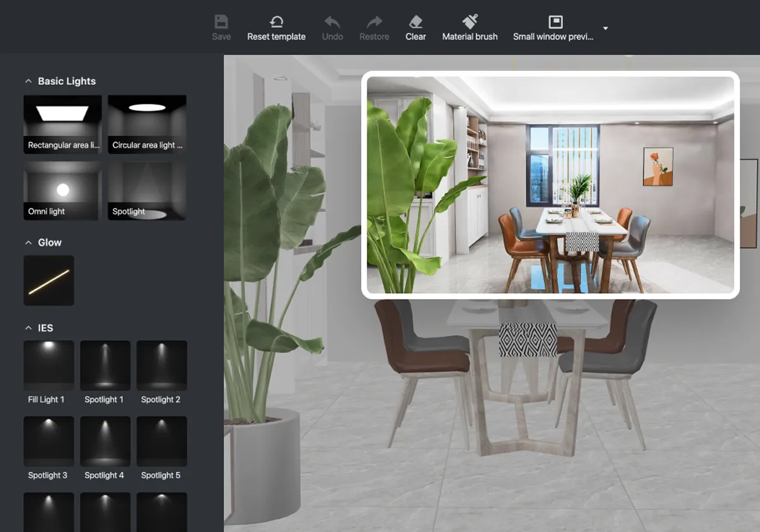Image resolution: width=760 pixels, height=532 pixels.
Task: Collapse the Glow section
Action: coord(28,243)
